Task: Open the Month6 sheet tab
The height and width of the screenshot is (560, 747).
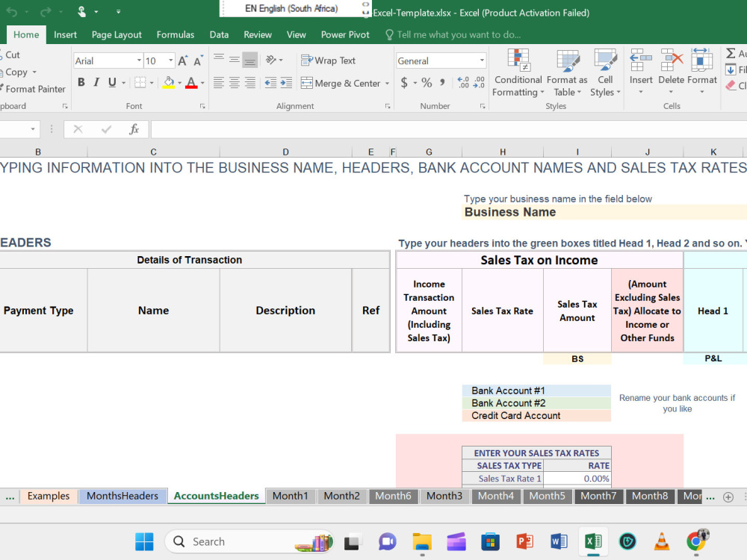Action: (393, 496)
